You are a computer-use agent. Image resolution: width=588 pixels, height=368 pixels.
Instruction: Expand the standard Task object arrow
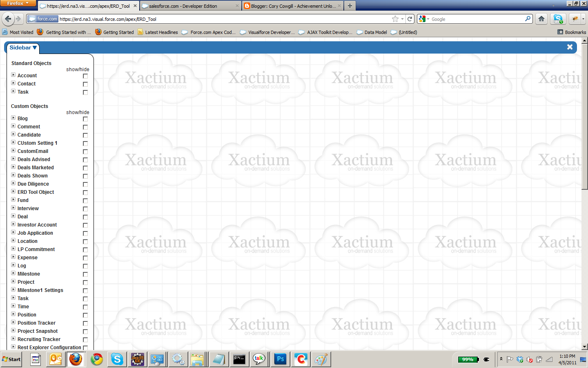[13, 91]
